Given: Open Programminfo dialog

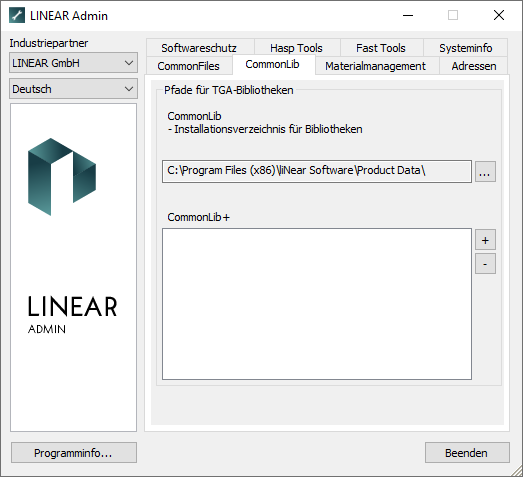Looking at the screenshot, I should coord(74,453).
